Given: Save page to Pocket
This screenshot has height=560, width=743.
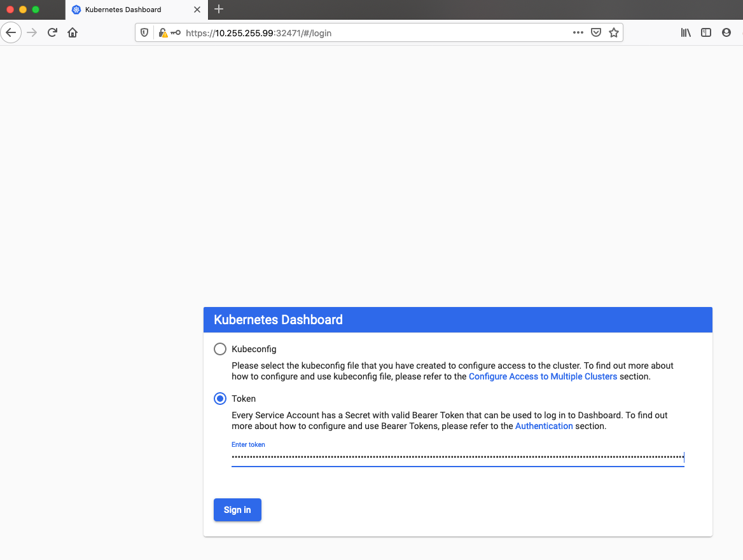Looking at the screenshot, I should [x=596, y=32].
